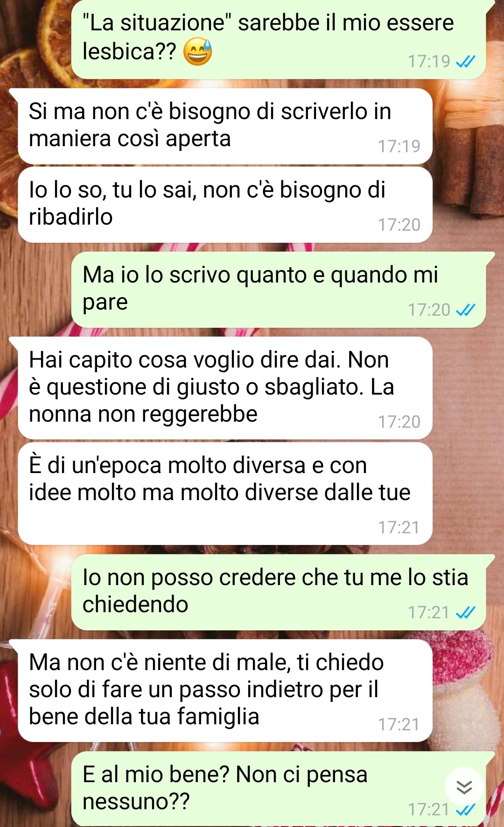
Task: Tap blue ticks on 'quanto e quando mi pare' message
Action: 465,310
